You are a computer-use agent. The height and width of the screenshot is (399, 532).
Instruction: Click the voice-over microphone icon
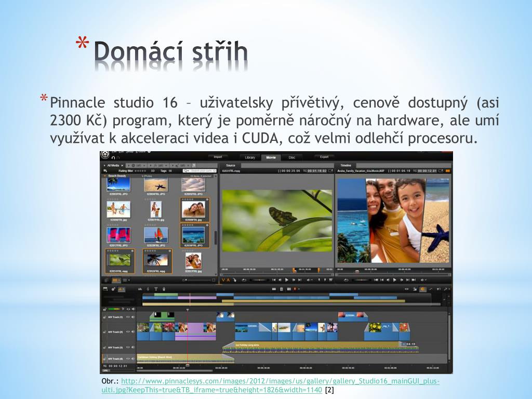coord(164,289)
